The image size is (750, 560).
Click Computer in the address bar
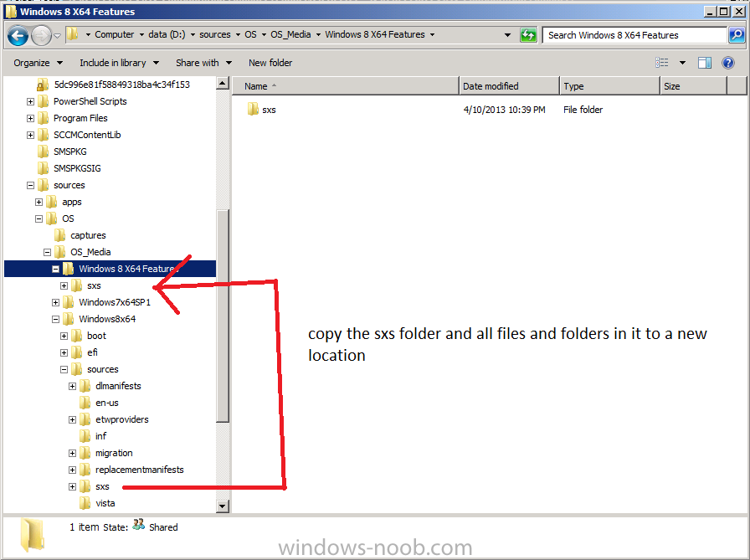click(x=115, y=34)
